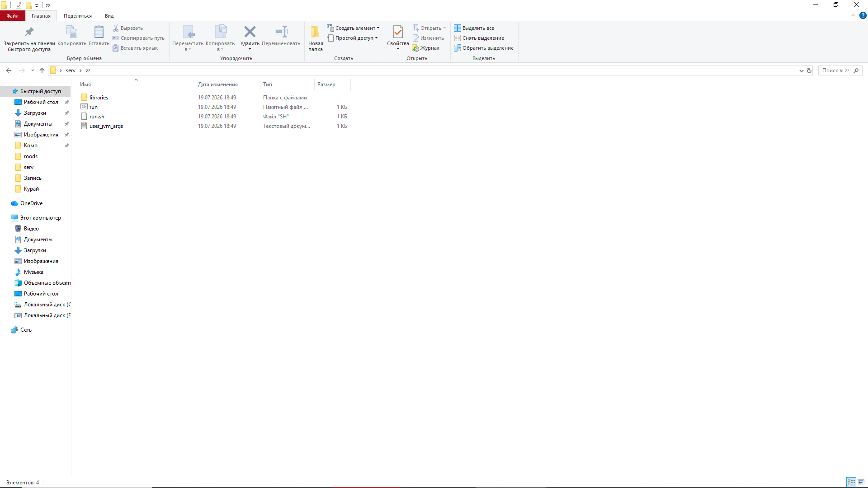868x488 pixels.
Task: Open Копировать в dropdown
Action: [220, 38]
